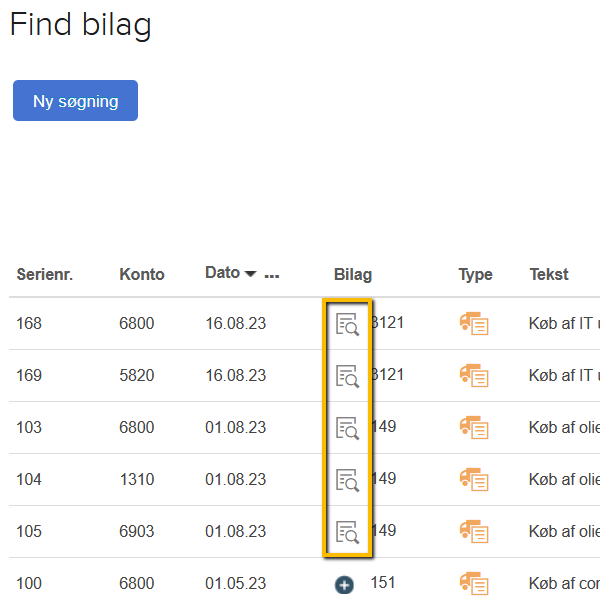The height and width of the screenshot is (600, 600).
Task: Click purchase type icon in row 105
Action: 473,531
